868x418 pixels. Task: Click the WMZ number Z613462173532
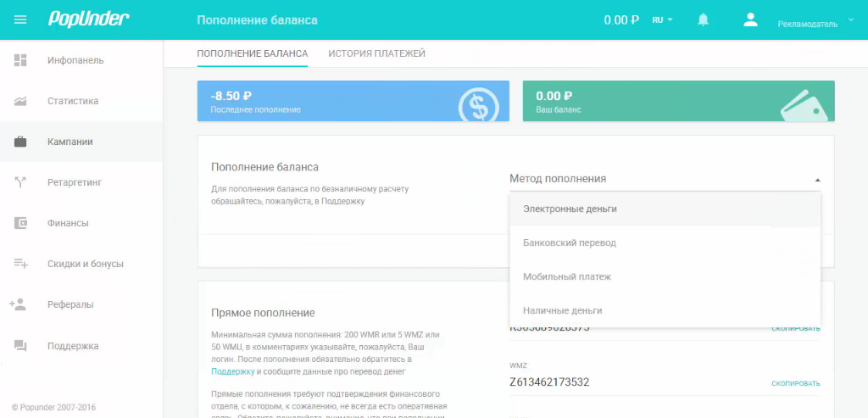549,382
